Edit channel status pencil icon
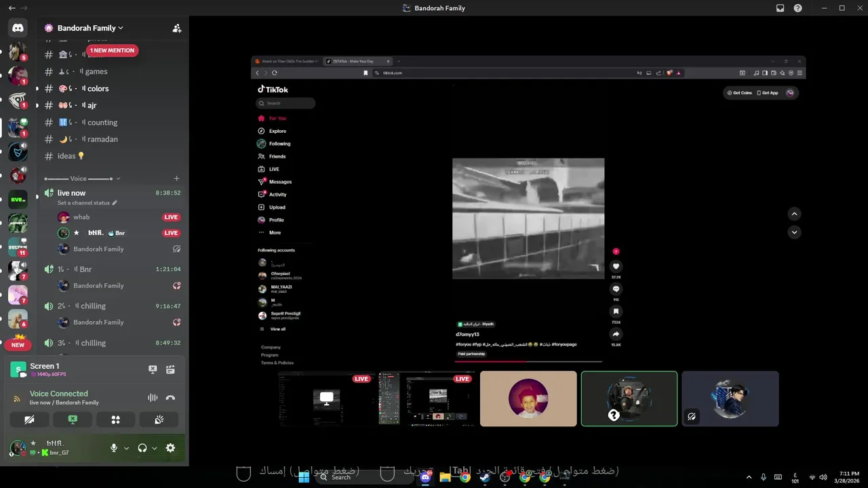868x488 pixels. [115, 203]
